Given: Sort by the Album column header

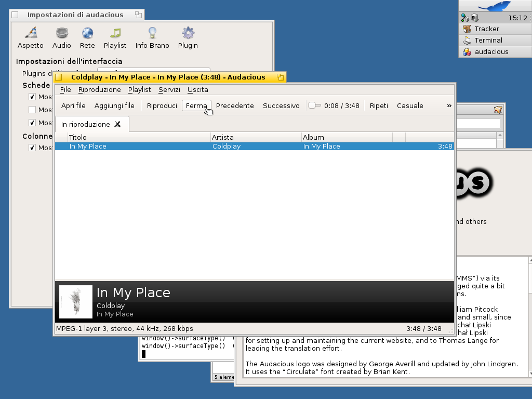Looking at the screenshot, I should (347, 137).
